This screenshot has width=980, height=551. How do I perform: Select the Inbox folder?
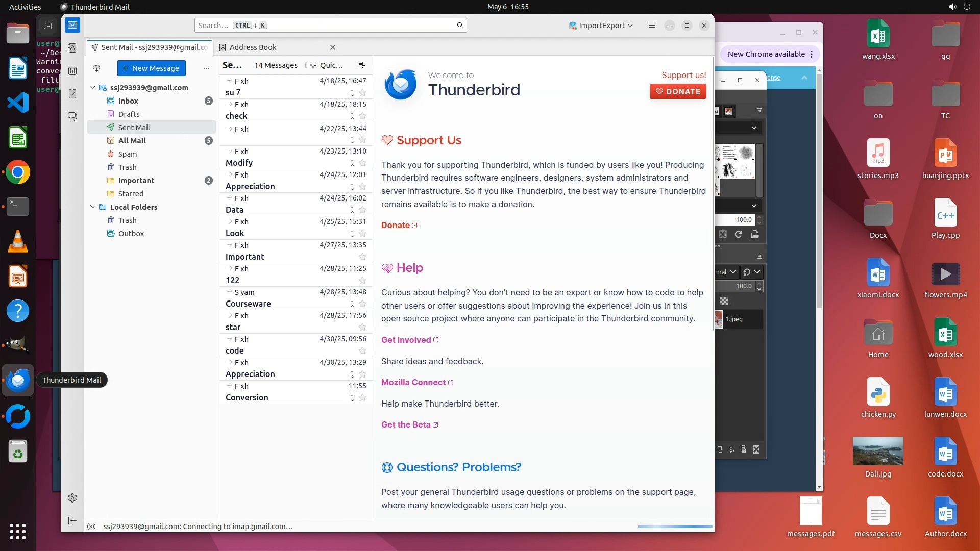(x=128, y=101)
